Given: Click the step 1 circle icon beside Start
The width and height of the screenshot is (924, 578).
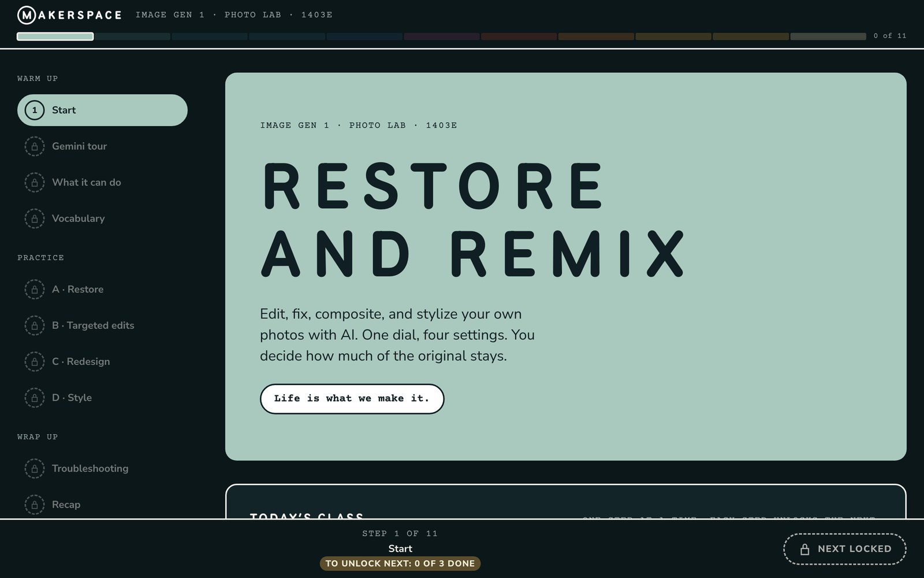Looking at the screenshot, I should point(35,110).
